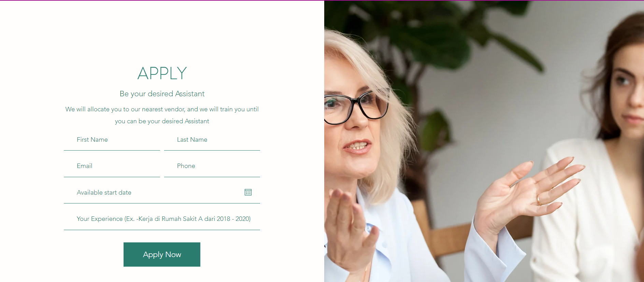Viewport: 644px width, 282px height.
Task: Click the Your Experience text field
Action: coord(162,219)
